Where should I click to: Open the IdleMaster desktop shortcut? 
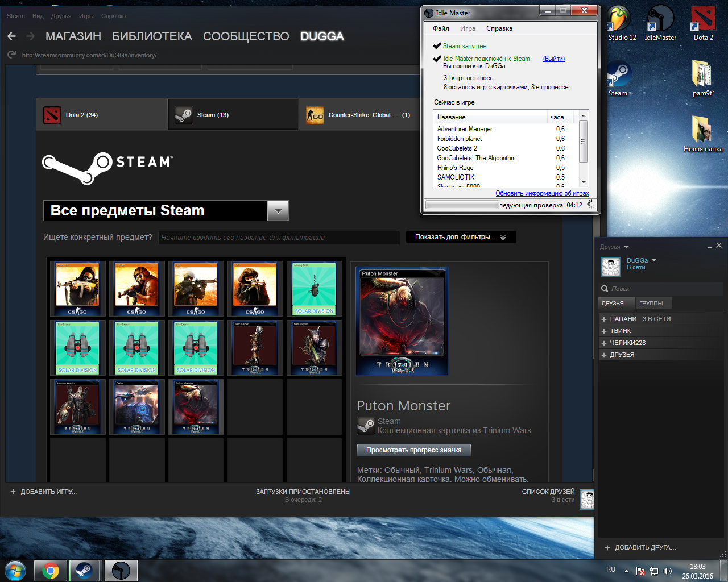pyautogui.click(x=660, y=23)
